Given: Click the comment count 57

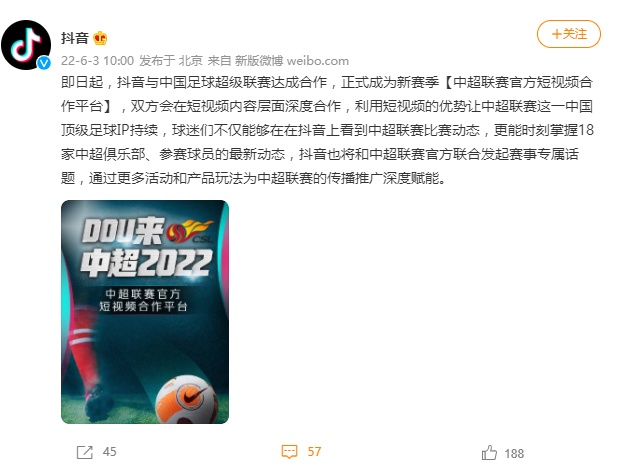Looking at the screenshot, I should click(314, 452).
